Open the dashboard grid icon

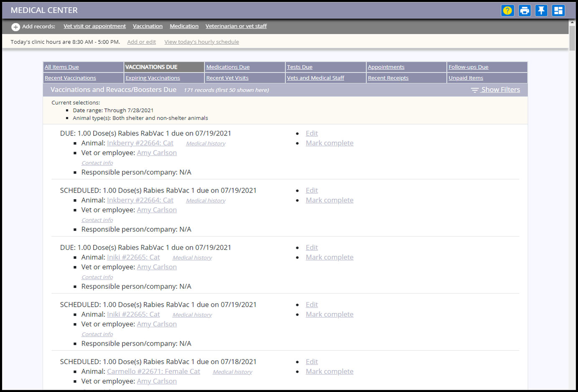click(558, 10)
